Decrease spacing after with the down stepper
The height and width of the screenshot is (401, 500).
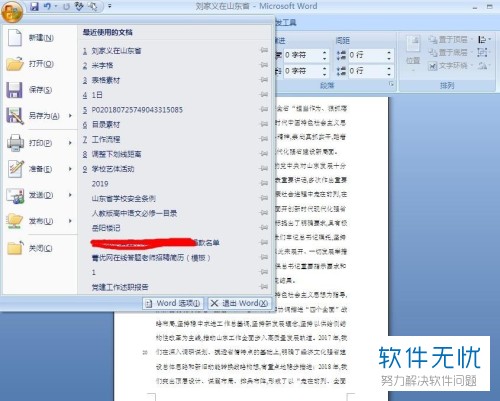tap(389, 74)
